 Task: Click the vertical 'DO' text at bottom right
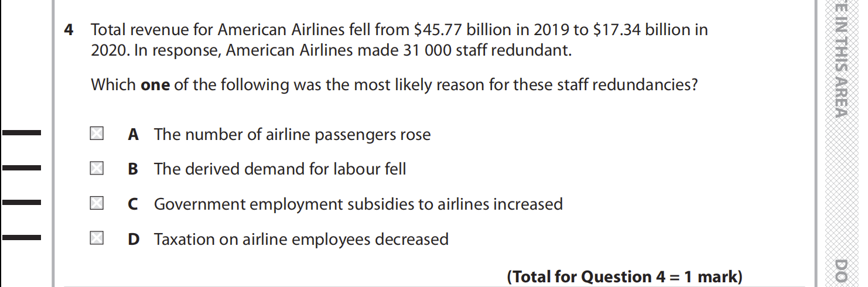tap(841, 271)
